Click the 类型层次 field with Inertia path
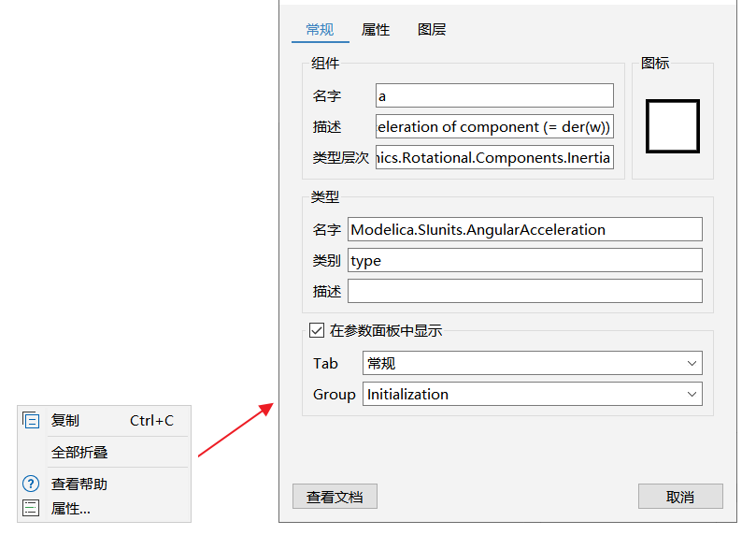Image resolution: width=756 pixels, height=535 pixels. click(x=494, y=158)
